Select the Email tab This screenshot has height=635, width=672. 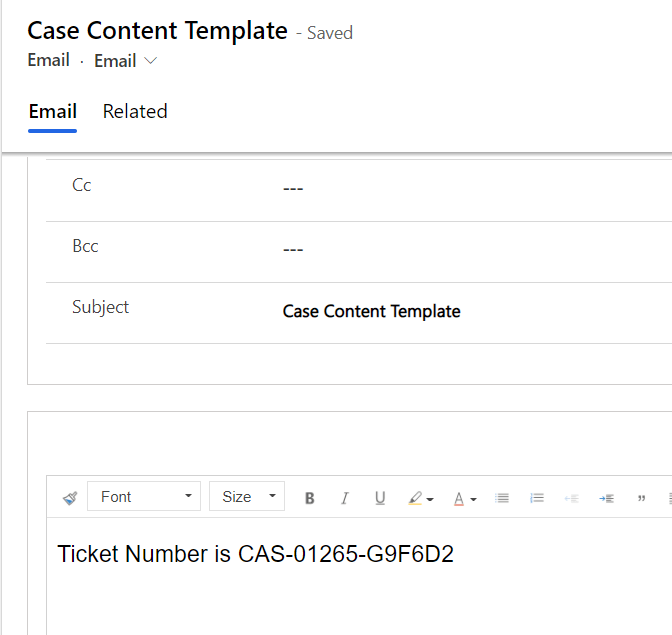click(52, 112)
